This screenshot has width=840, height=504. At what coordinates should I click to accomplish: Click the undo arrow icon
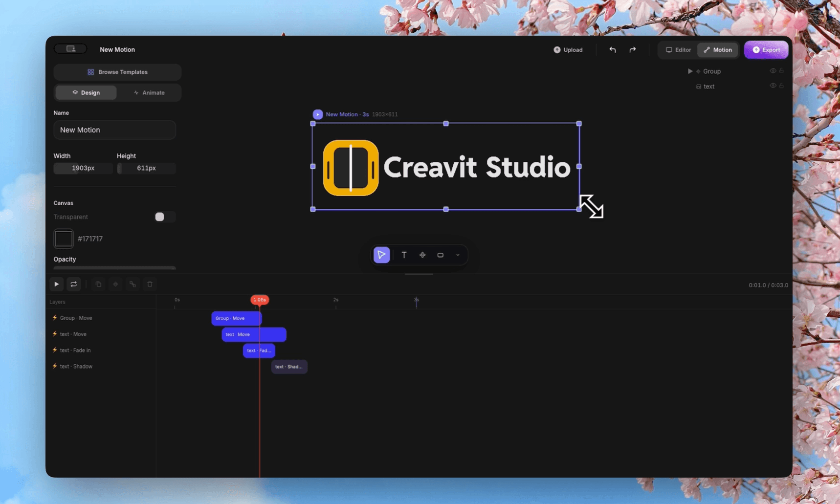(x=612, y=50)
